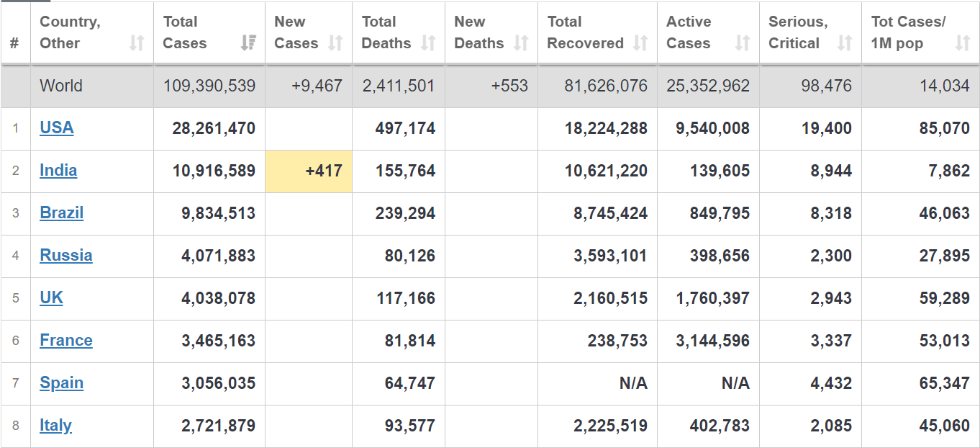Open the Italy country link
The image size is (980, 448).
(x=55, y=426)
